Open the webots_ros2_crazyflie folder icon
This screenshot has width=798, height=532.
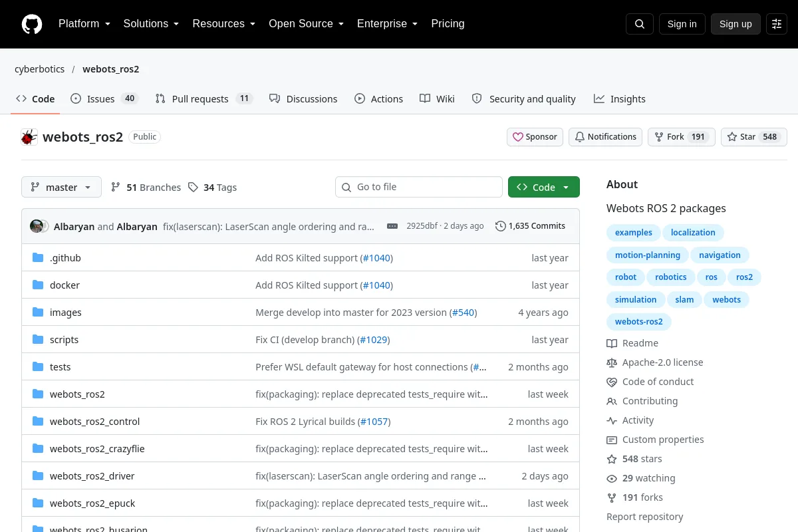click(38, 449)
